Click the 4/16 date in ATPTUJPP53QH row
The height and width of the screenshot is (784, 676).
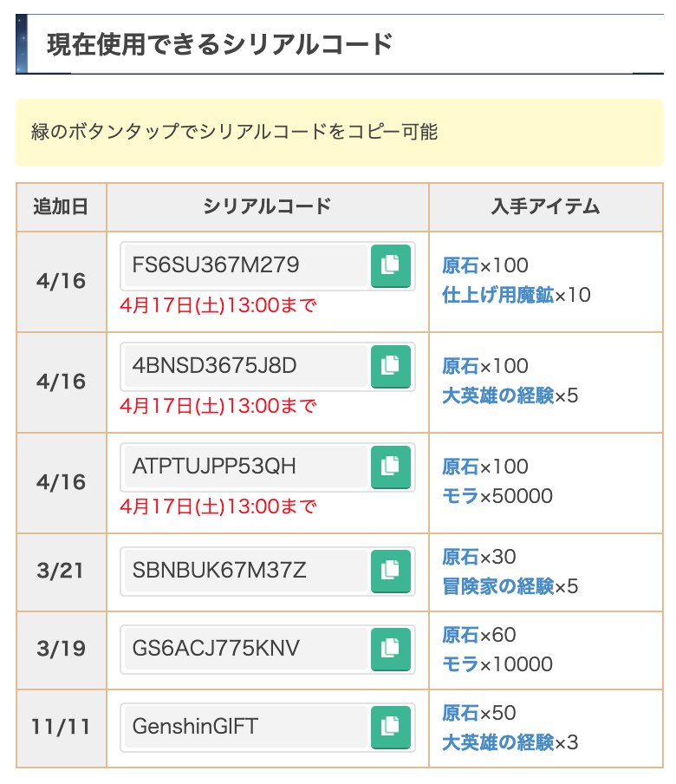pyautogui.click(x=61, y=482)
